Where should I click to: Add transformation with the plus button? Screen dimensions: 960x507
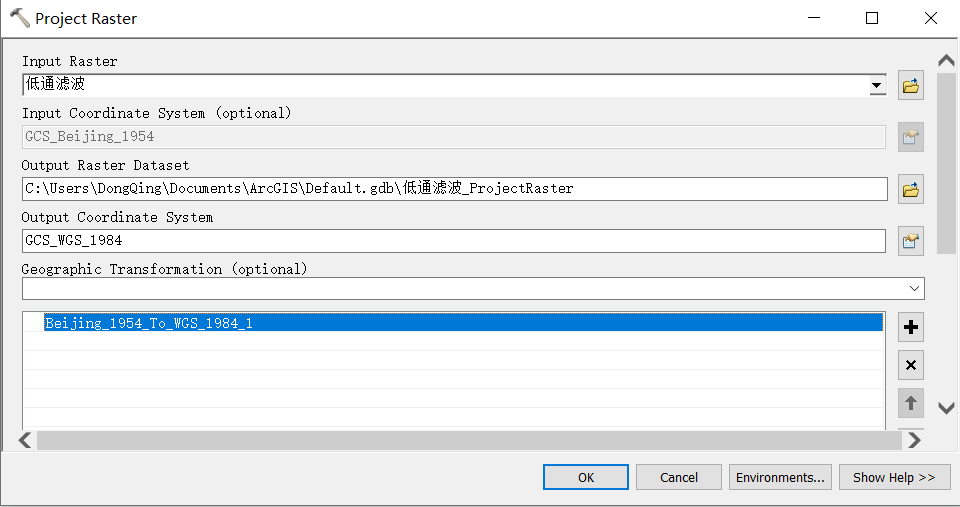pos(910,327)
